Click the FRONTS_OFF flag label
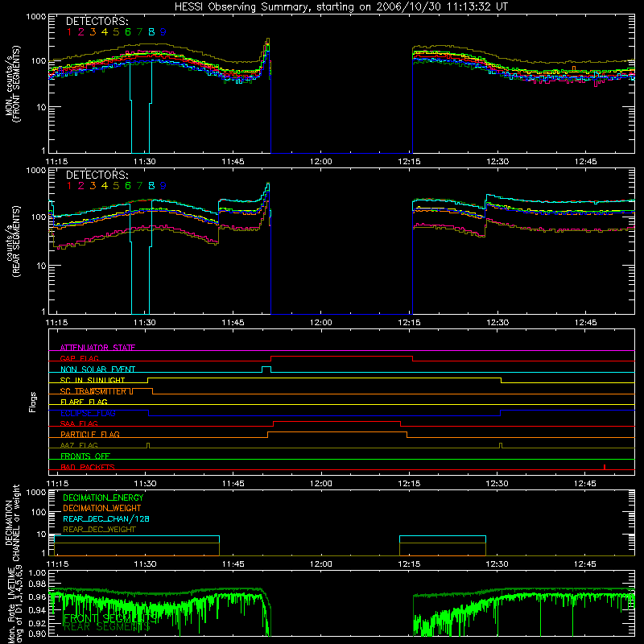The width and height of the screenshot is (644, 644). [85, 456]
